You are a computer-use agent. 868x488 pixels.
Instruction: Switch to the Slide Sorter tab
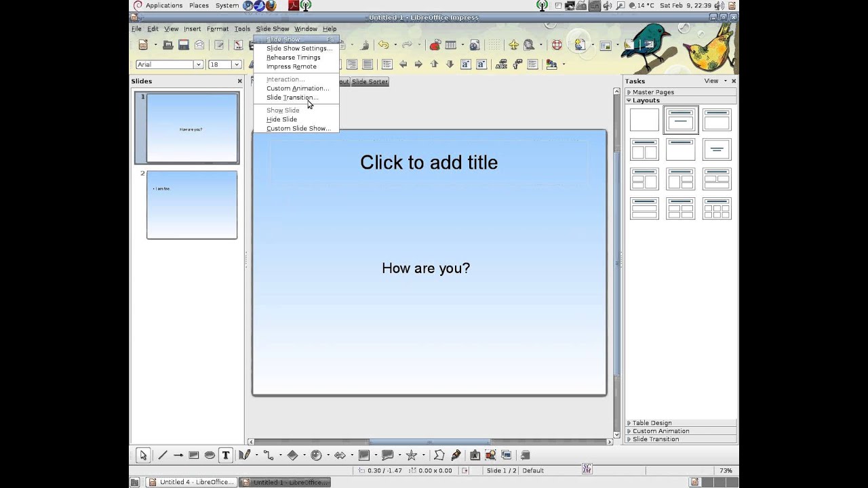(370, 82)
